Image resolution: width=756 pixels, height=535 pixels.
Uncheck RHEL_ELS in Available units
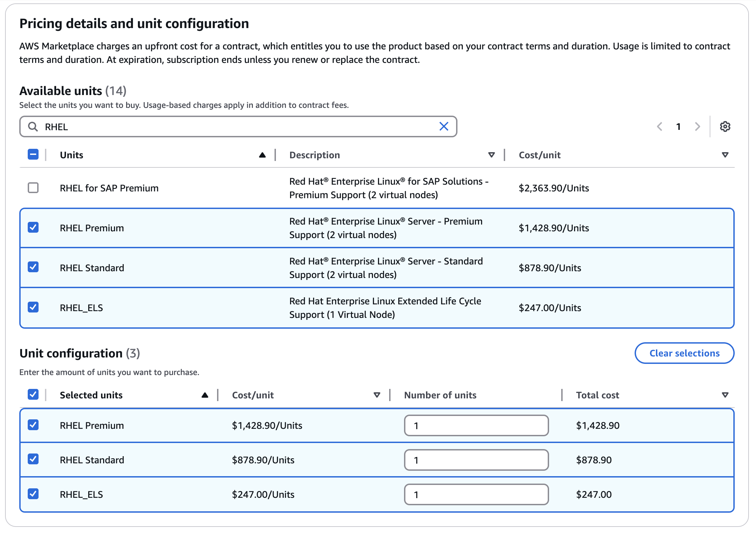point(33,307)
